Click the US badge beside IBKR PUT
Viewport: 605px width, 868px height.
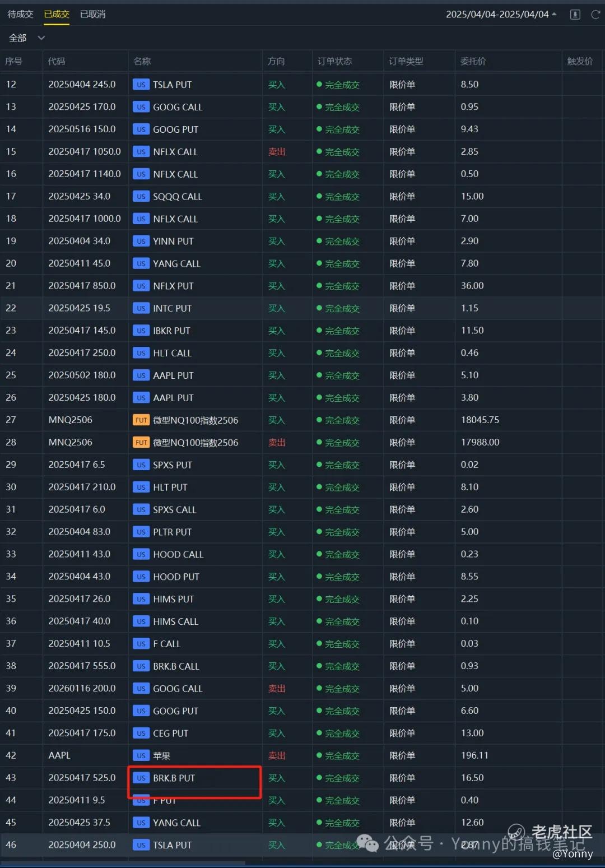tap(141, 331)
